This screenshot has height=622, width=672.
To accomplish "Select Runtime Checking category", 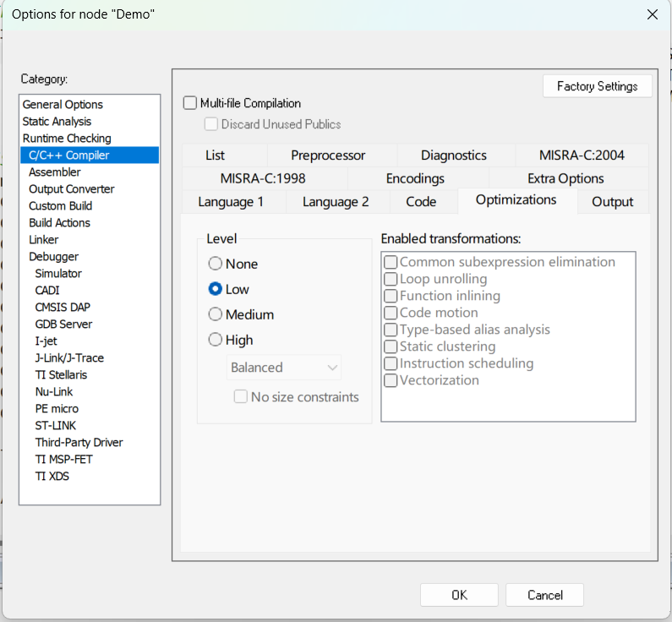I will tap(90, 139).
